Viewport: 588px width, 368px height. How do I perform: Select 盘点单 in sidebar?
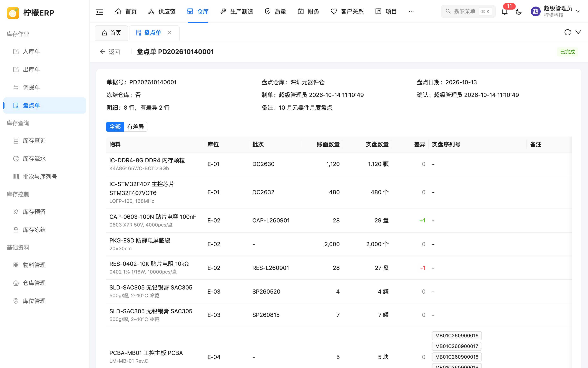click(45, 105)
